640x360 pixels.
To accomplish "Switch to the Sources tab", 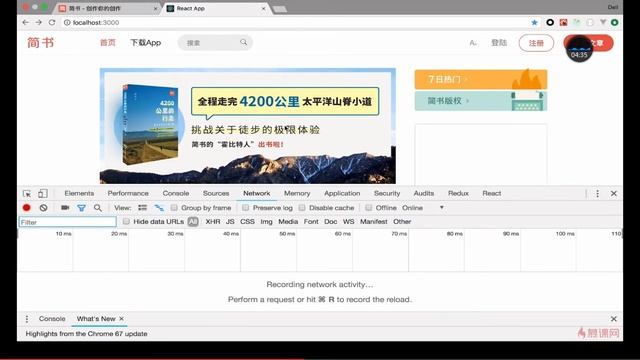I will tap(216, 193).
